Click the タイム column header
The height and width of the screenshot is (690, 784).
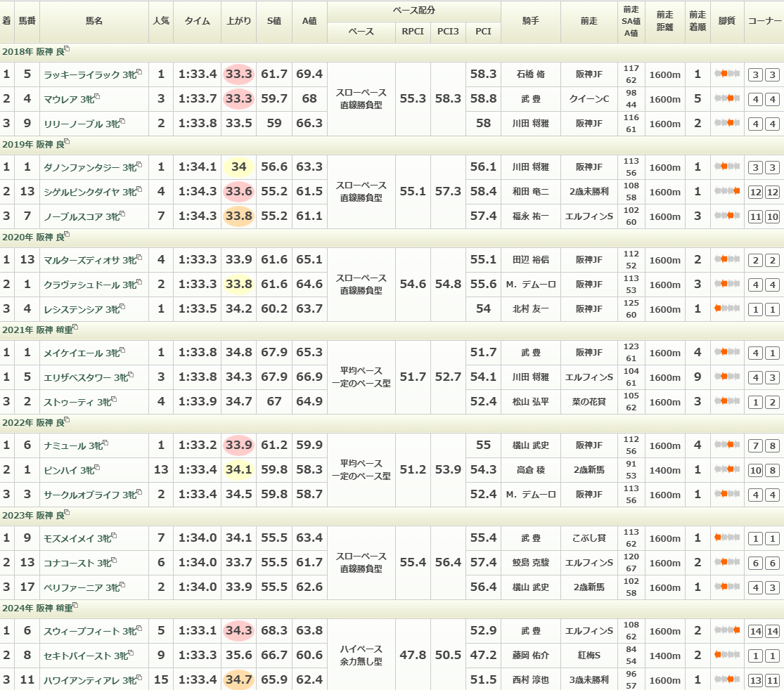pyautogui.click(x=197, y=21)
